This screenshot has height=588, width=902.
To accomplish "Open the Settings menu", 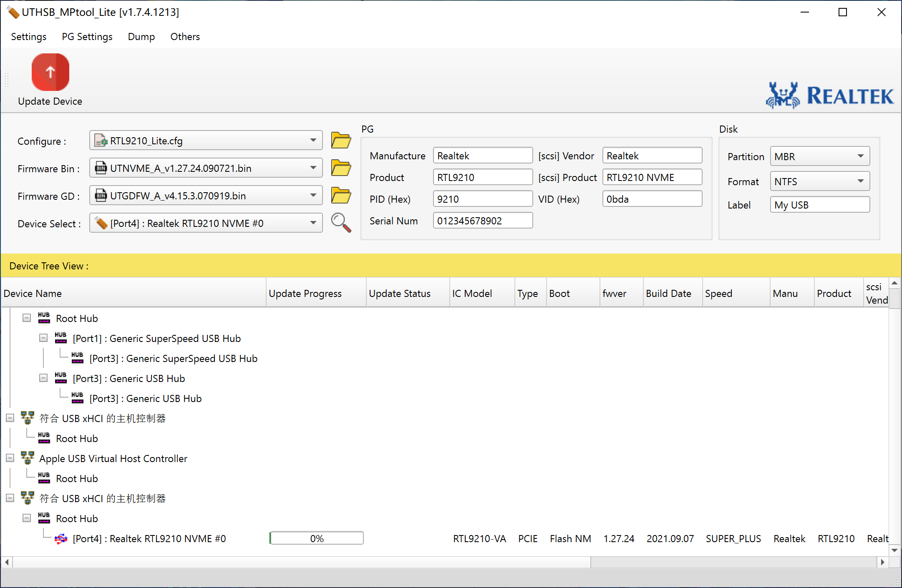I will click(x=29, y=37).
